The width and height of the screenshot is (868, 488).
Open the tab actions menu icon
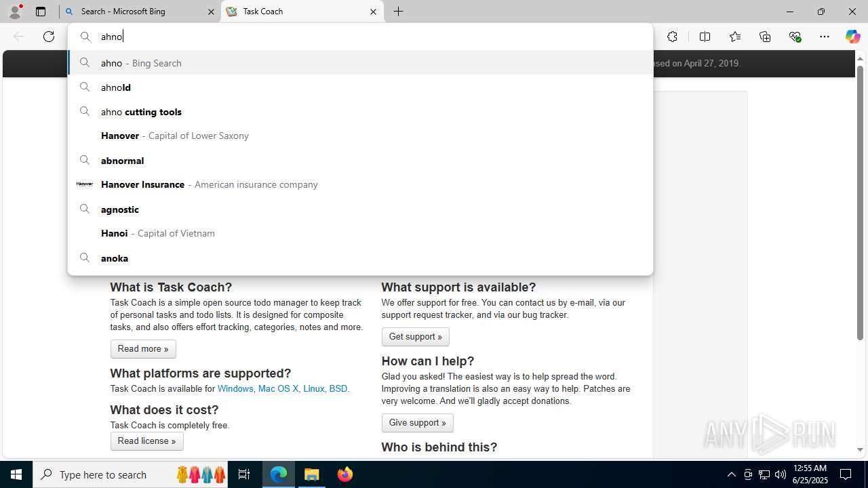[x=41, y=12]
